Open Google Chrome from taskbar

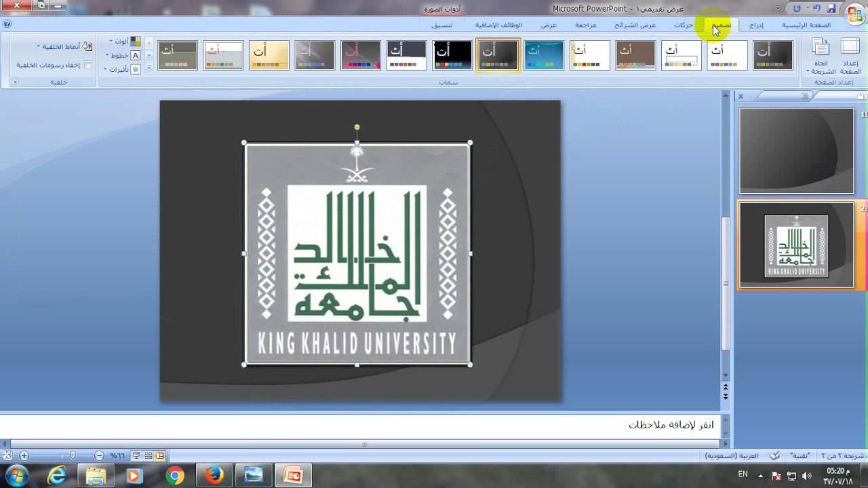175,476
